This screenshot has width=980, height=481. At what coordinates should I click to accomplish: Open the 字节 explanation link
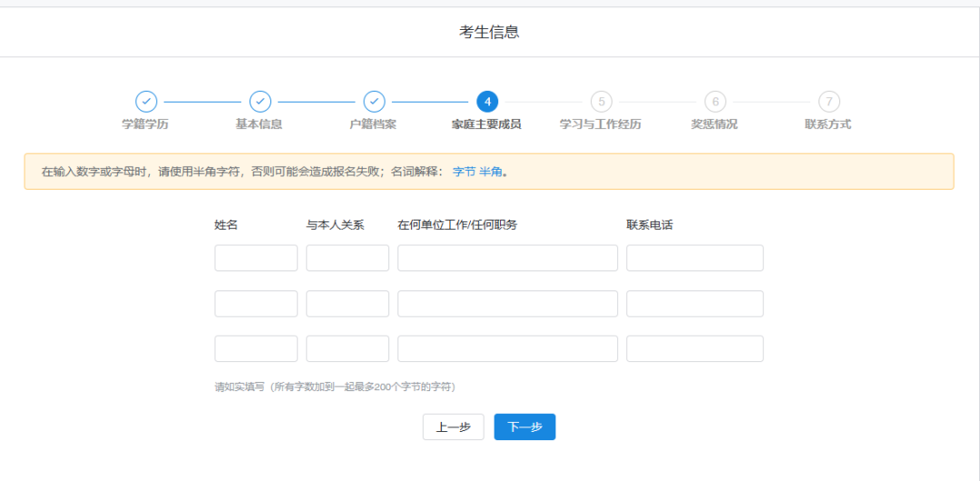pos(464,172)
